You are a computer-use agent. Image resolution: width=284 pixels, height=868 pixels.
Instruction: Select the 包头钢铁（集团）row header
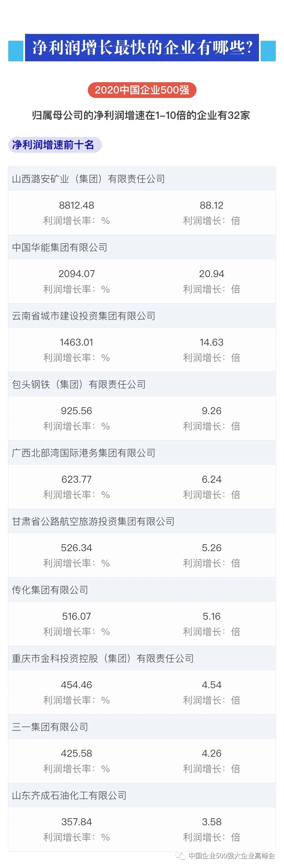[x=79, y=384]
